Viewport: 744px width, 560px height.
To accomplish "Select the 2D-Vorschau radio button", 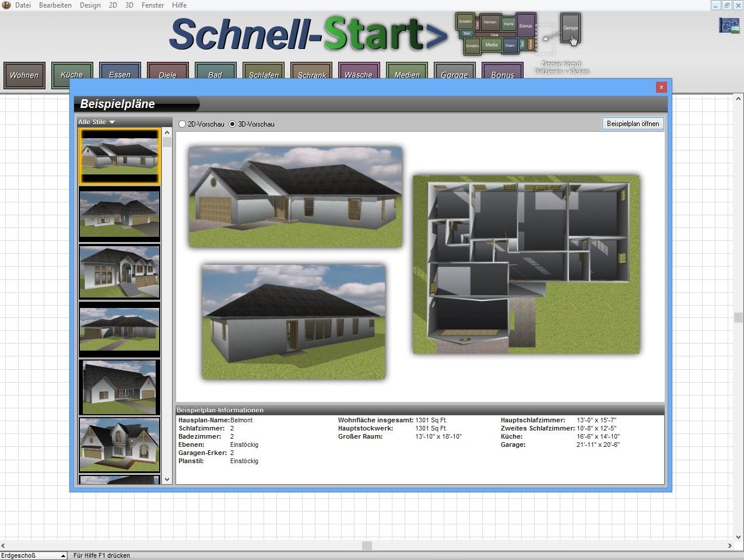I will pos(183,124).
